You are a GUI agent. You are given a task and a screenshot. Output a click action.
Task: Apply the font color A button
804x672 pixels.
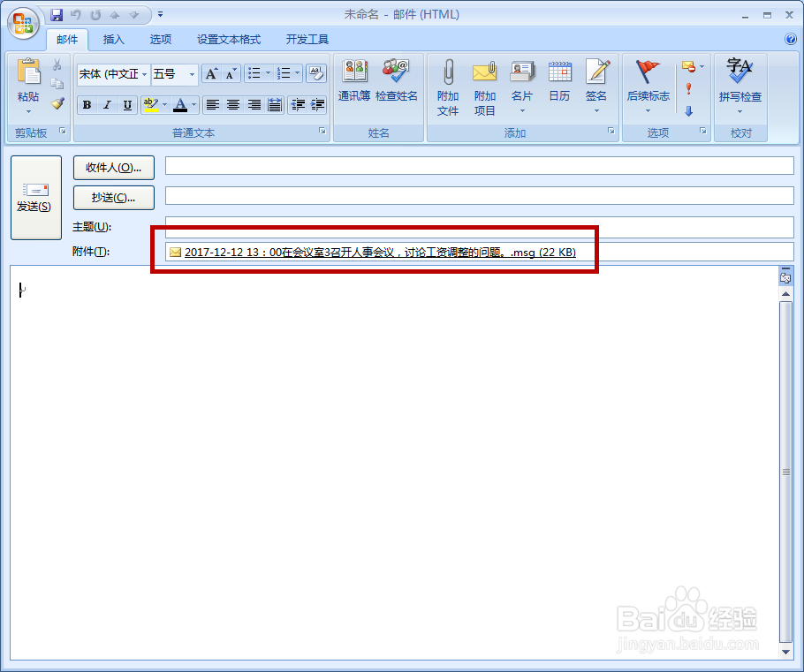180,105
